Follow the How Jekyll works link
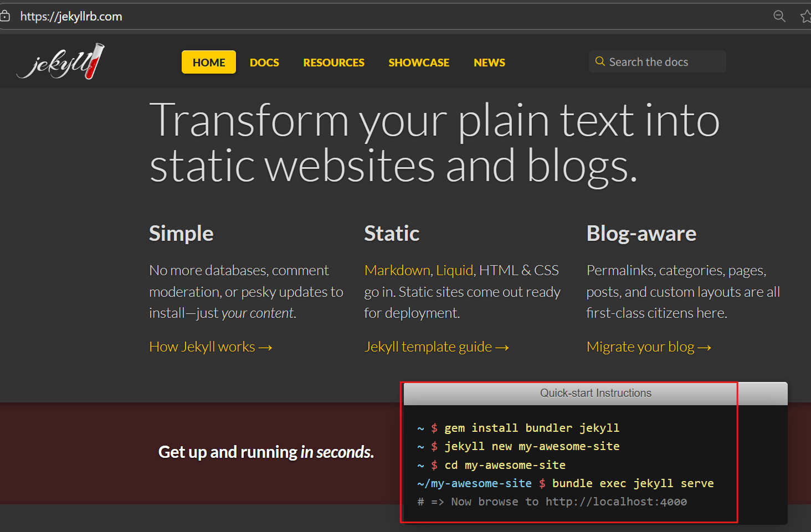811x532 pixels. [211, 347]
